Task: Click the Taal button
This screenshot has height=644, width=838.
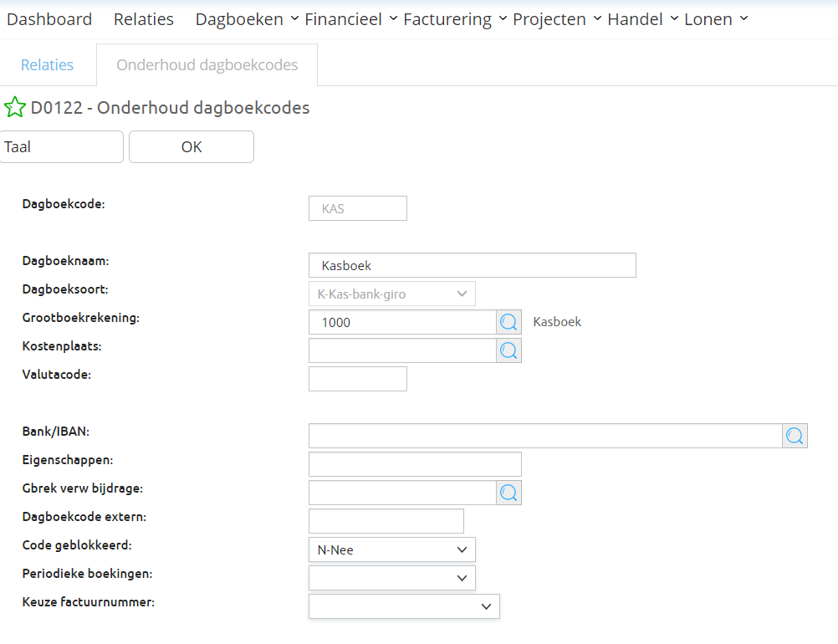Action: (x=61, y=147)
